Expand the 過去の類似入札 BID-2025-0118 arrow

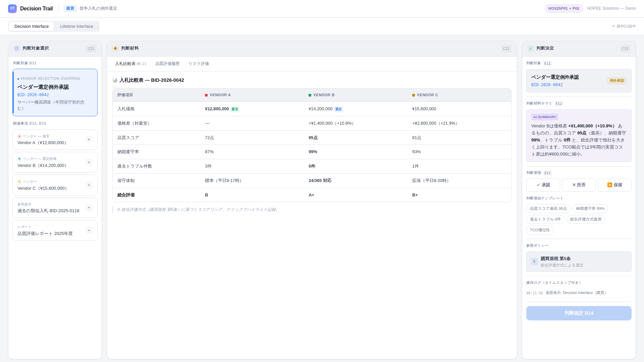click(89, 208)
